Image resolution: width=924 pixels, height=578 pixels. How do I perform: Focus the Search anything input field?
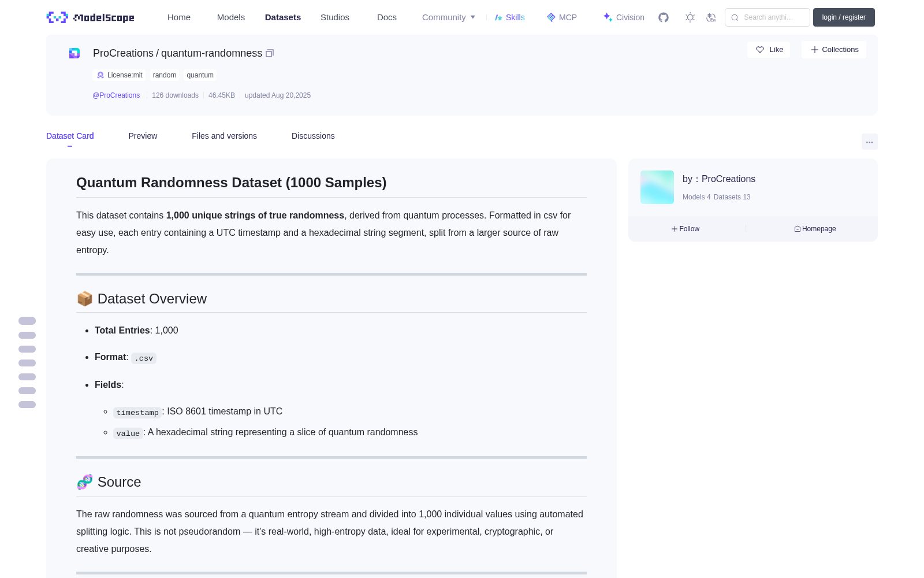pyautogui.click(x=767, y=17)
